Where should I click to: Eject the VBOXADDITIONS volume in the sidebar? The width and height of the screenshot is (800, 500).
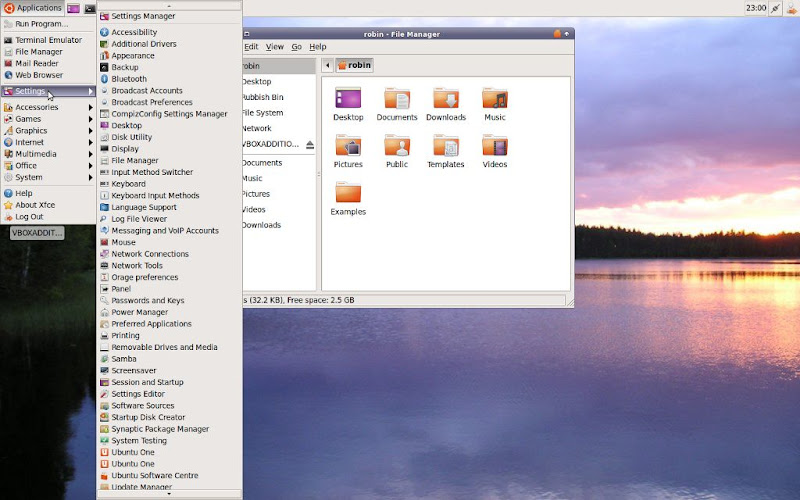click(310, 144)
